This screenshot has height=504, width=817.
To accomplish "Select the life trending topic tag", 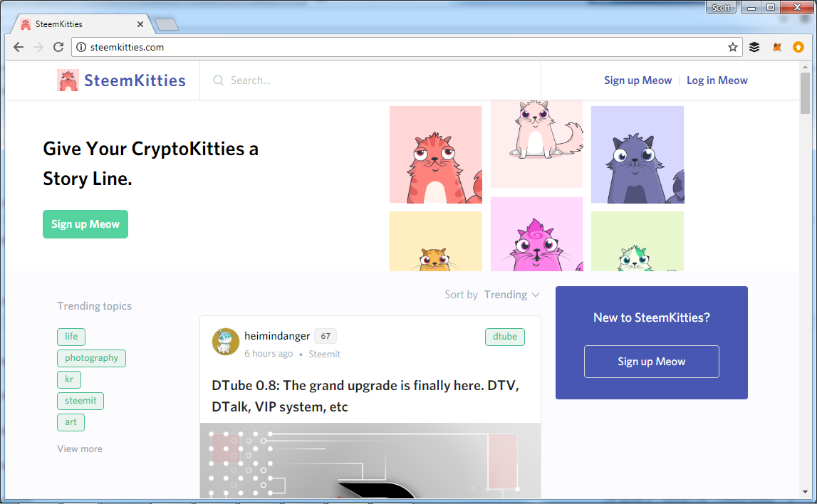I will click(x=71, y=336).
